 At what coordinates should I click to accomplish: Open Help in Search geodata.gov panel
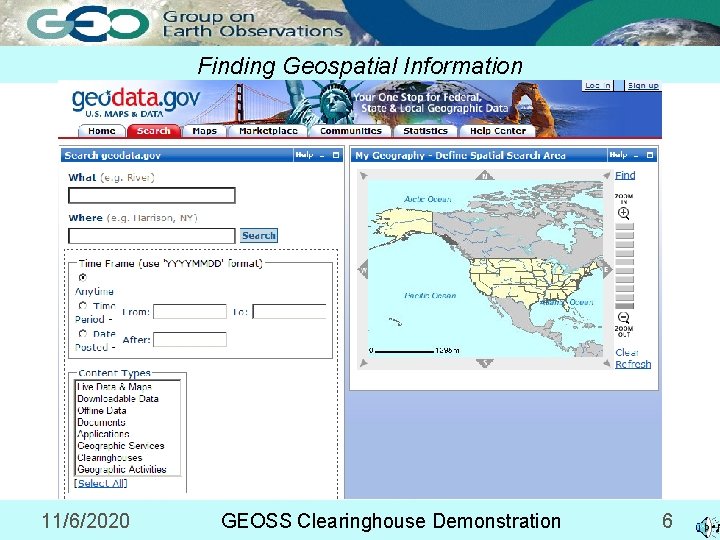304,155
